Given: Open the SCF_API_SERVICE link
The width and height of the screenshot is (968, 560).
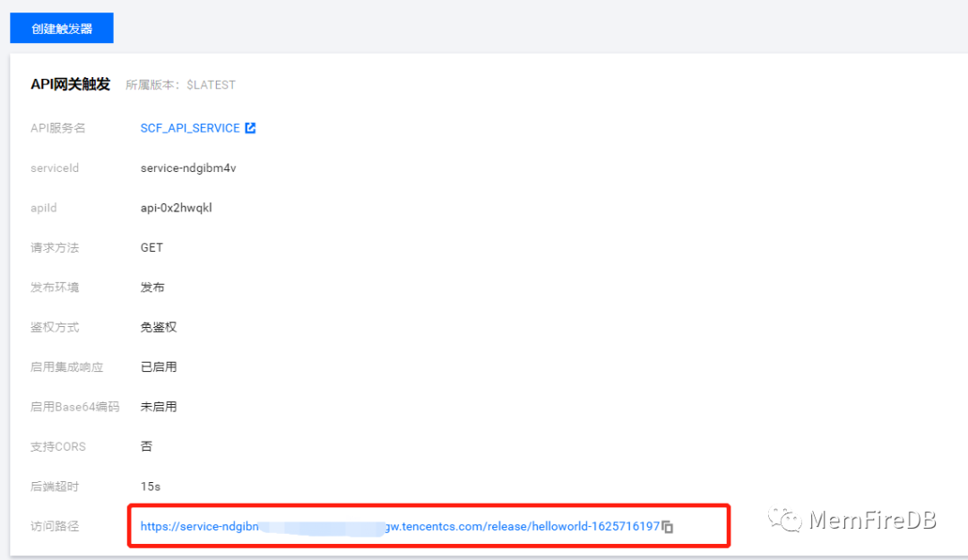Looking at the screenshot, I should pos(190,128).
